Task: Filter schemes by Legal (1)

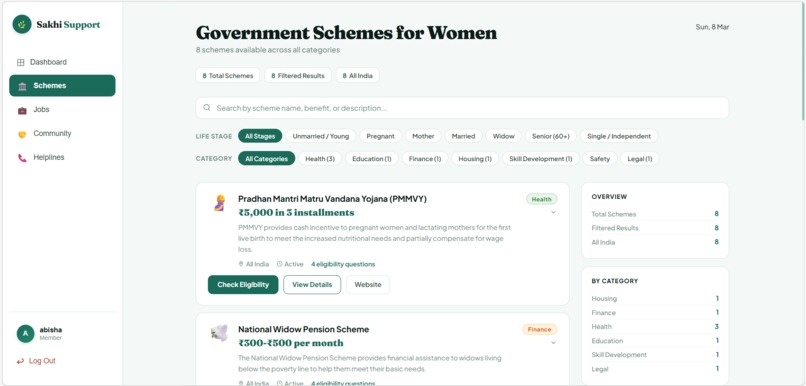Action: point(639,159)
